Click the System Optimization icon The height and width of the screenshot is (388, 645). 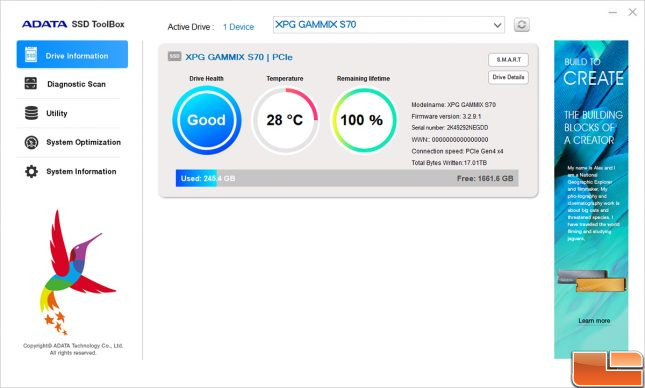31,142
